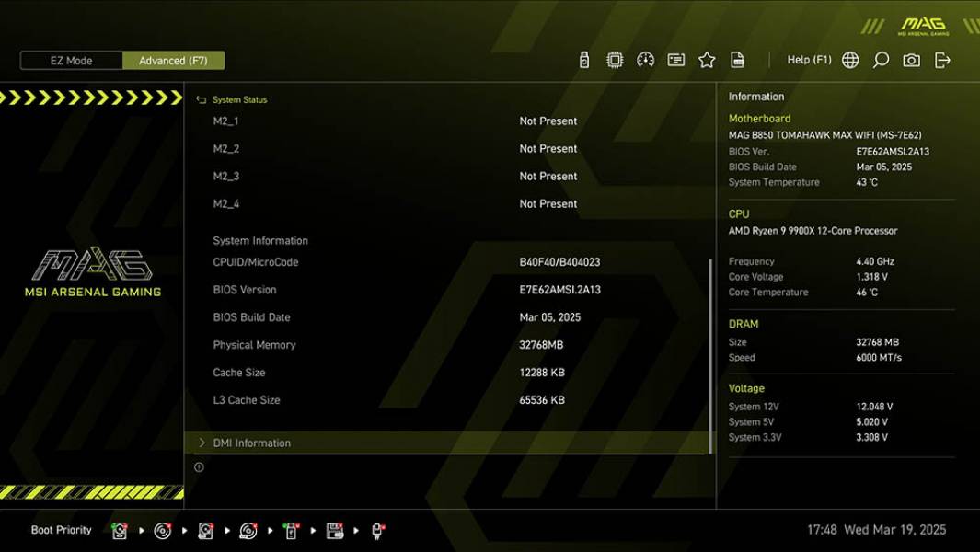
Task: Click the System 3.3V 3.308 V reading
Action: [x=871, y=438]
